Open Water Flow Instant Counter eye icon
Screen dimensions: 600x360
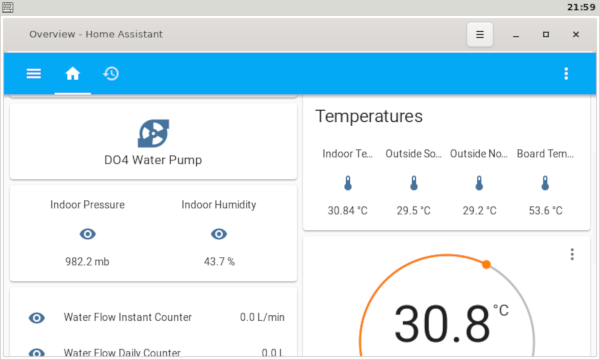(37, 318)
